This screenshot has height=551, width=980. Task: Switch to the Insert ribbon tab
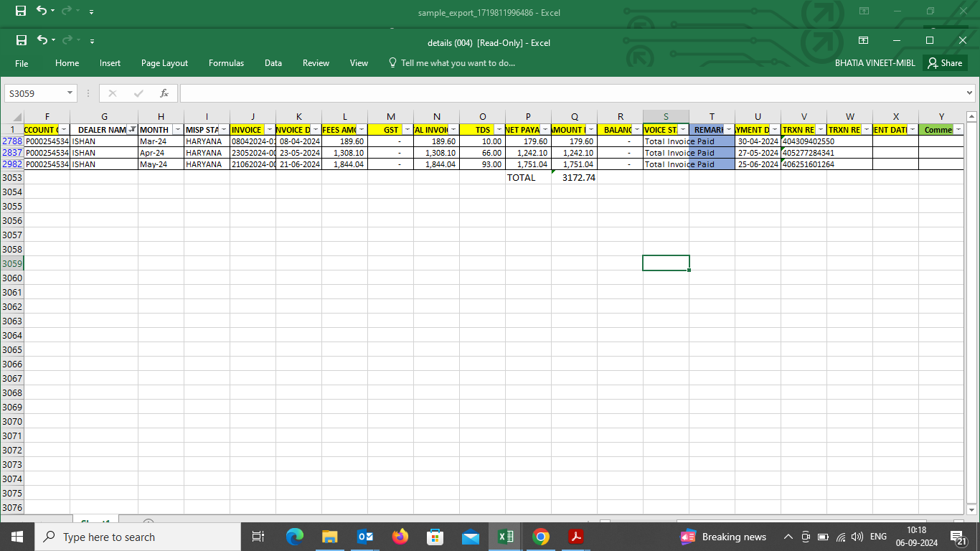tap(110, 63)
